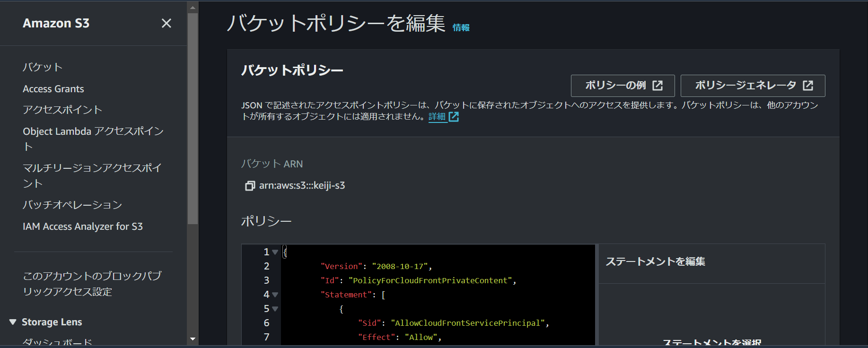Open the ポリシーの例 button
The image size is (868, 348).
click(623, 86)
